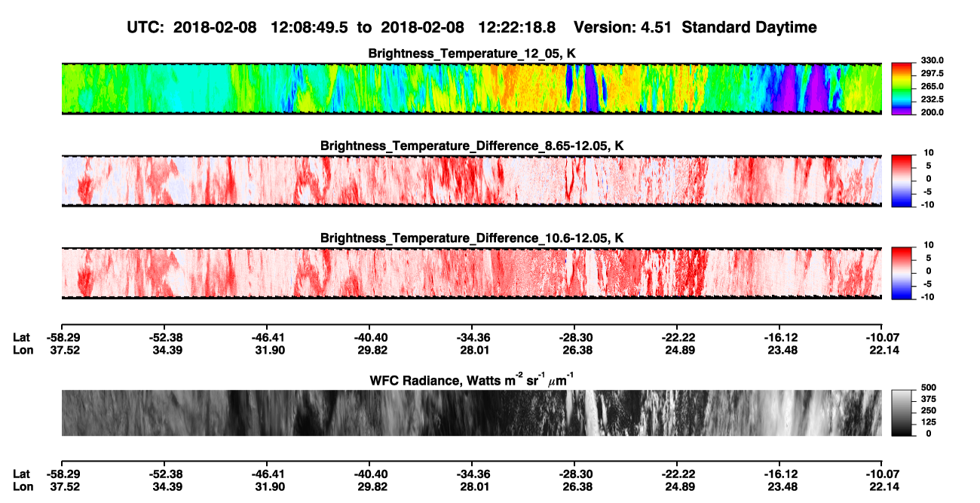Viewport: 980px width, 503px height.
Task: Click the grayscale WFC Radiance image strip
Action: pyautogui.click(x=471, y=413)
